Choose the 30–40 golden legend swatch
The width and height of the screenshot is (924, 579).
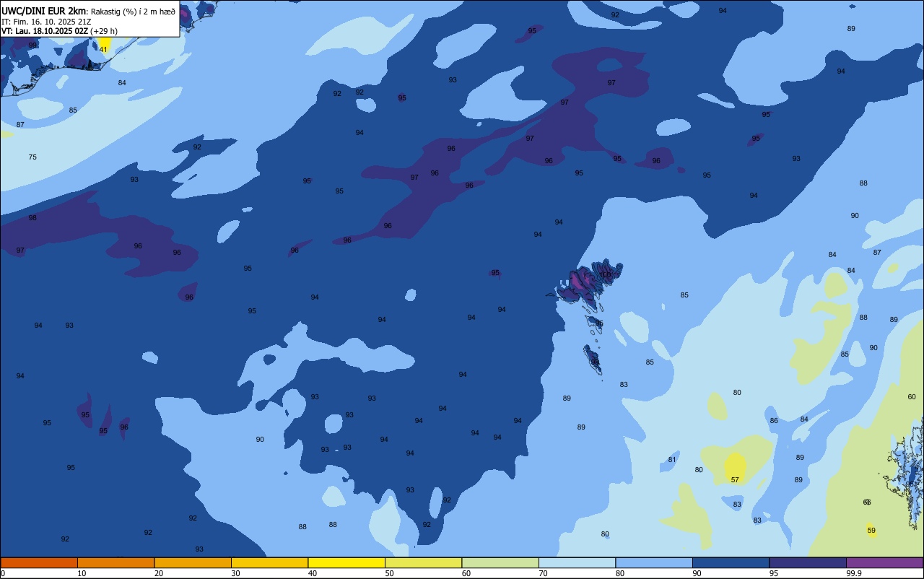(x=269, y=562)
